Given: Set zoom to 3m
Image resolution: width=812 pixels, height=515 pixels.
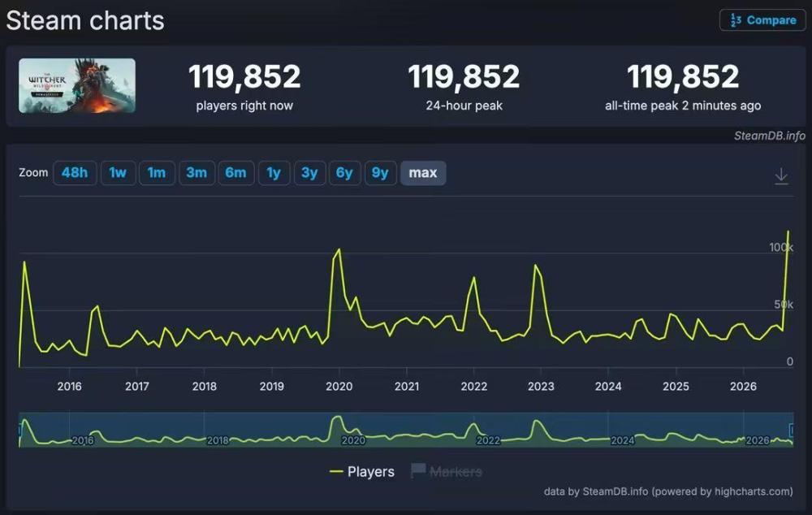Looking at the screenshot, I should pos(197,172).
